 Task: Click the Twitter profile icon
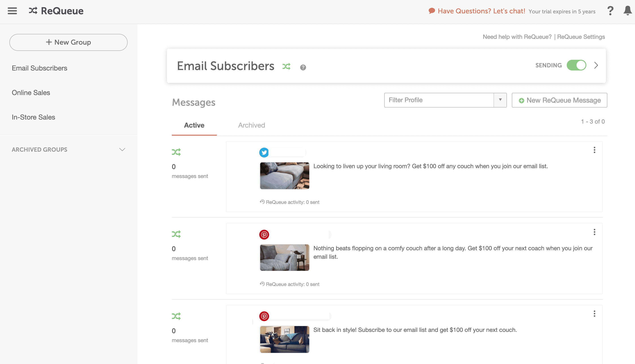tap(264, 152)
